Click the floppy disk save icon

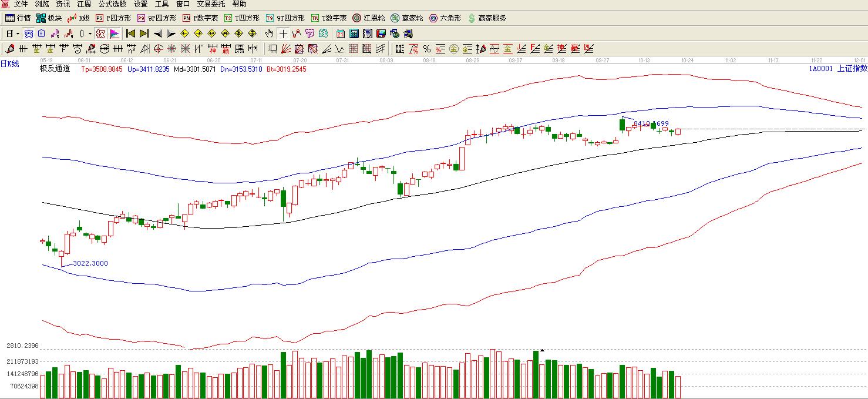pos(381,33)
